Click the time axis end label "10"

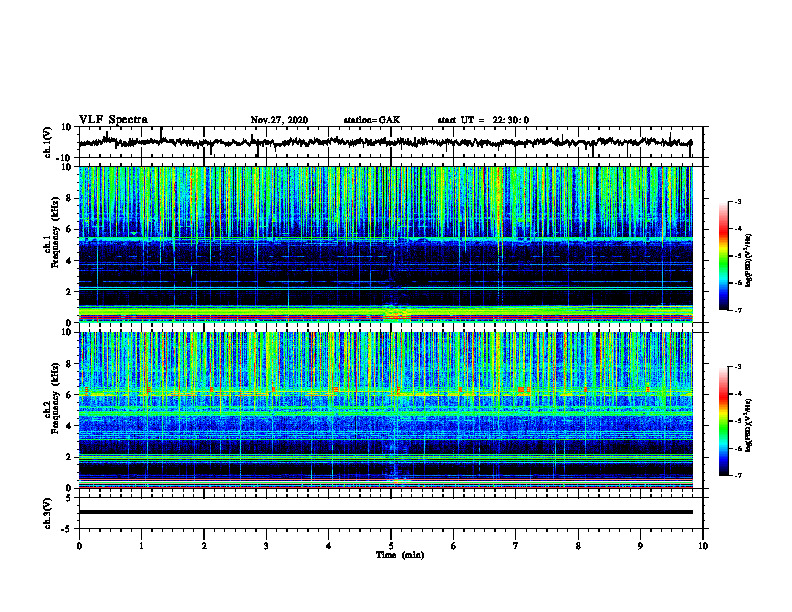click(703, 546)
